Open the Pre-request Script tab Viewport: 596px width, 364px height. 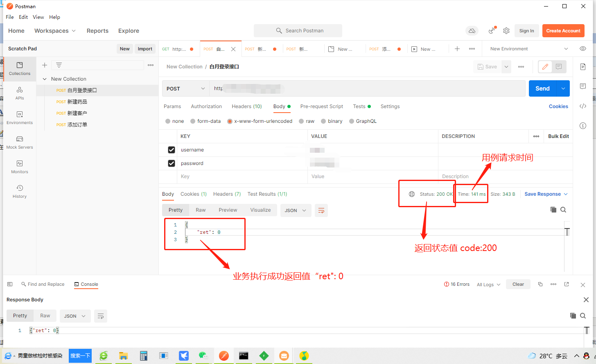tap(322, 106)
